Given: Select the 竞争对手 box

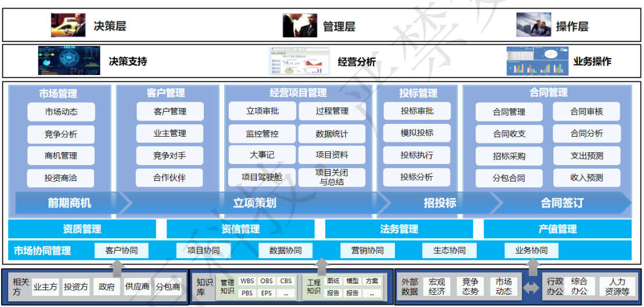Looking at the screenshot, I should click(x=170, y=156).
